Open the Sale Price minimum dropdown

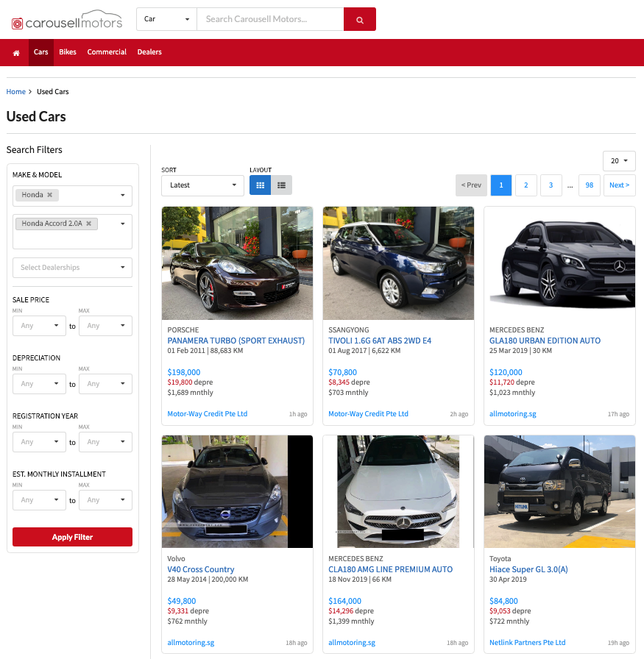39,326
